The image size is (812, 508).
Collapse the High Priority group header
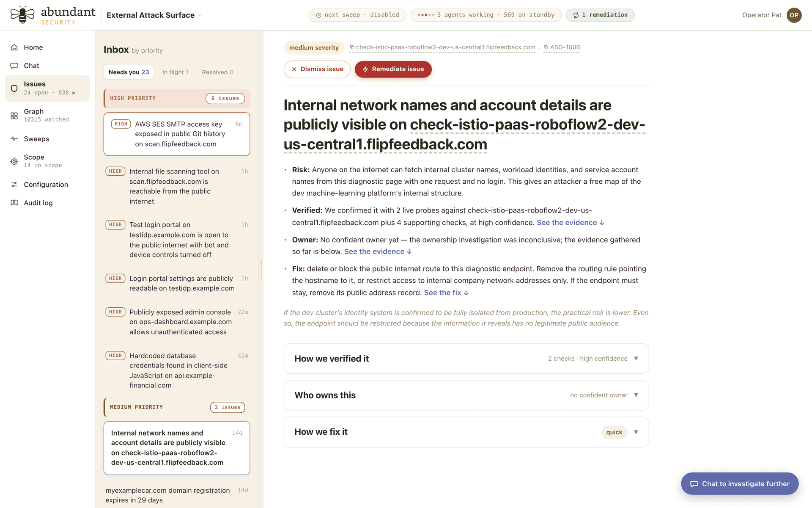coord(177,98)
